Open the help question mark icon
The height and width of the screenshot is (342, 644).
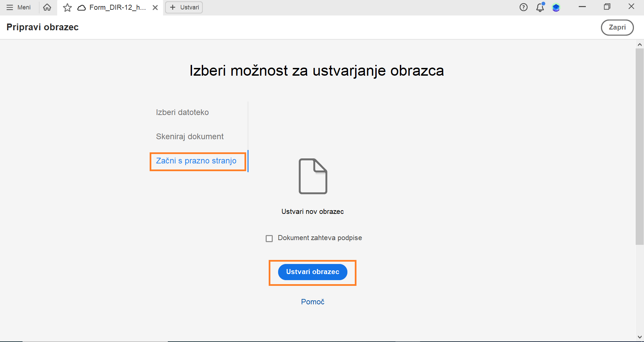(524, 7)
